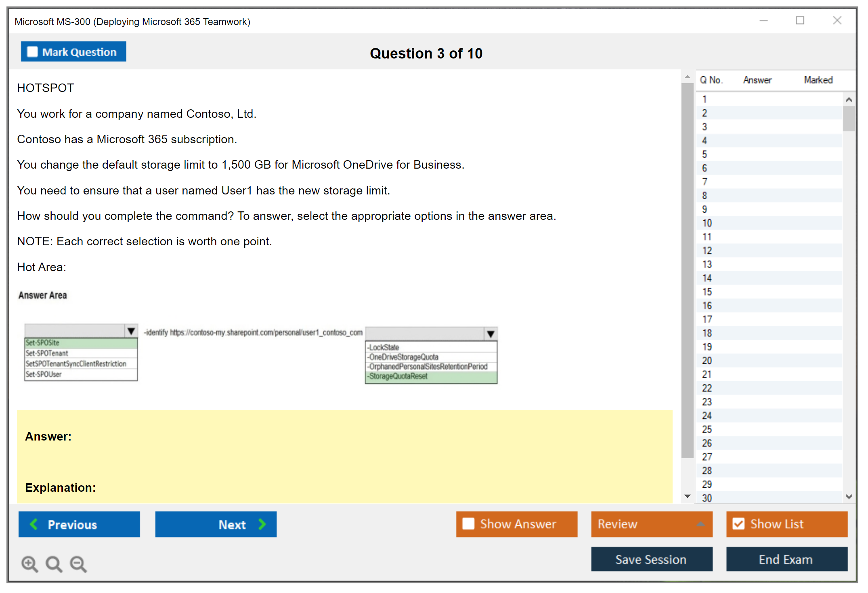Click the reset zoom magnifier icon
Screen dimensions: 868x593
click(x=54, y=564)
